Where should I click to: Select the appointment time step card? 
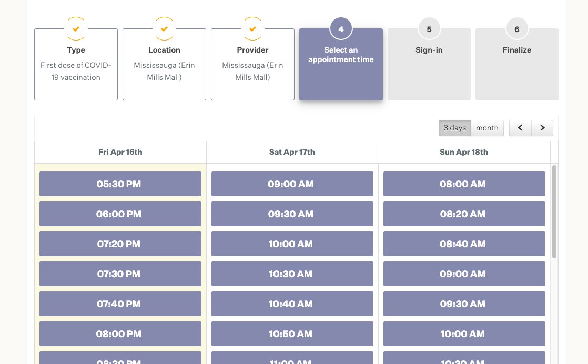341,65
